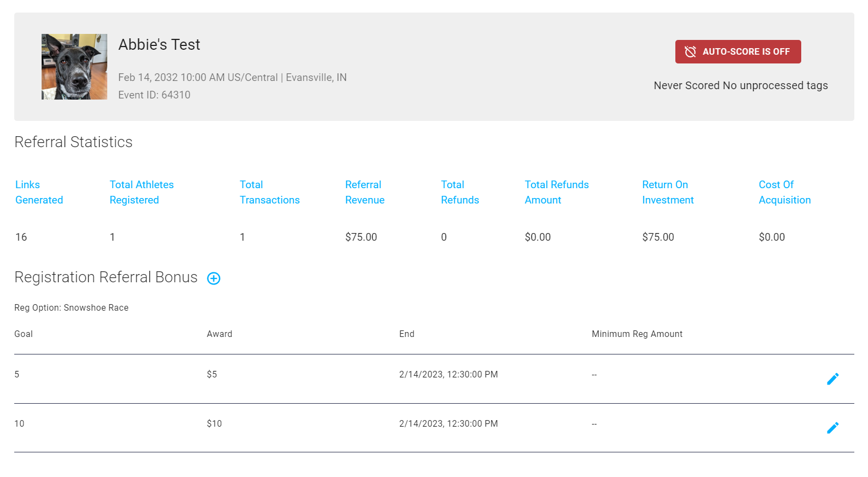Add a new Registration Referral Bonus
The width and height of the screenshot is (868, 477).
[x=213, y=278]
